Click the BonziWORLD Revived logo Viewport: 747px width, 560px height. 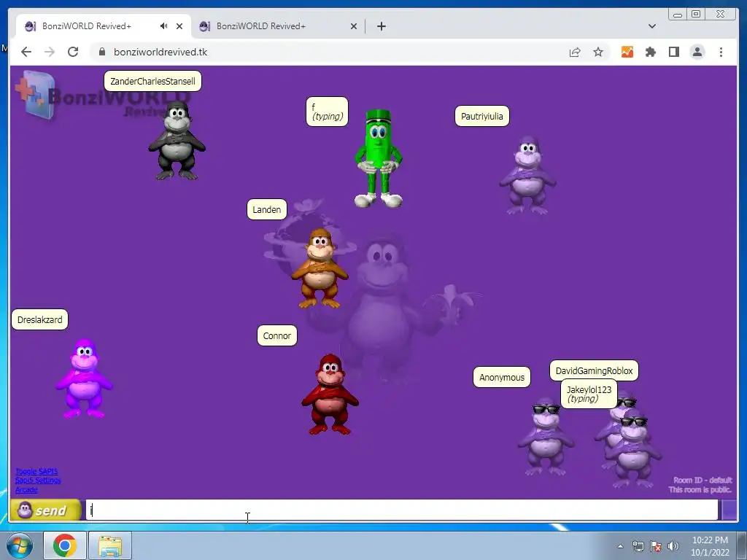click(102, 96)
